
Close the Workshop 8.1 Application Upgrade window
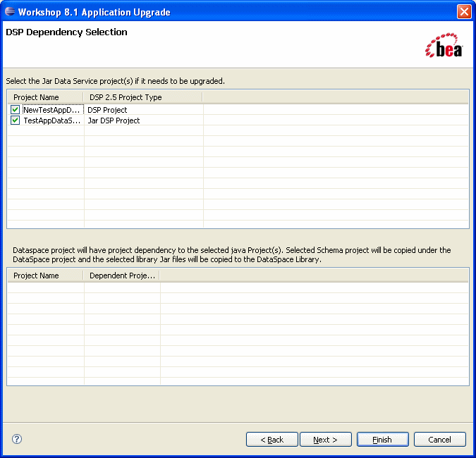point(464,12)
